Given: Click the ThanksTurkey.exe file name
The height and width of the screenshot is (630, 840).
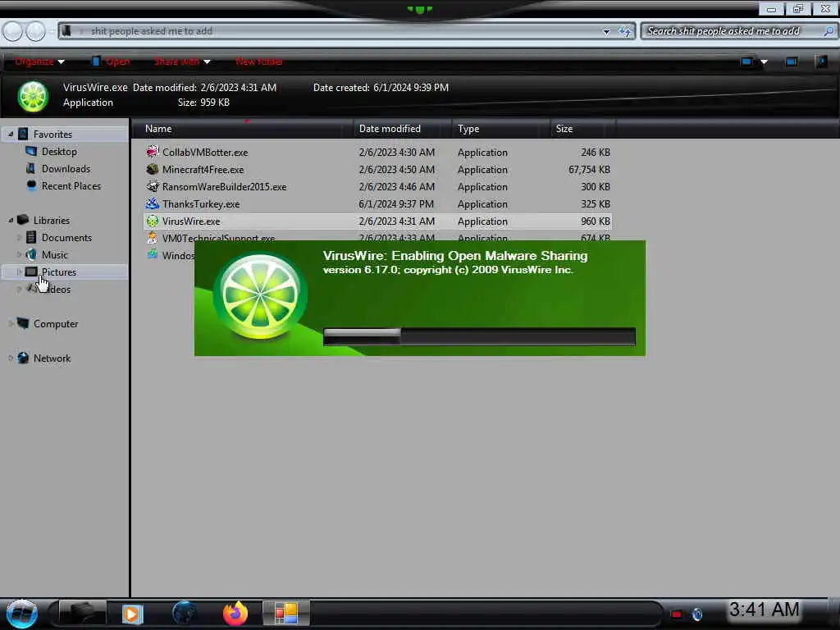Looking at the screenshot, I should (201, 203).
